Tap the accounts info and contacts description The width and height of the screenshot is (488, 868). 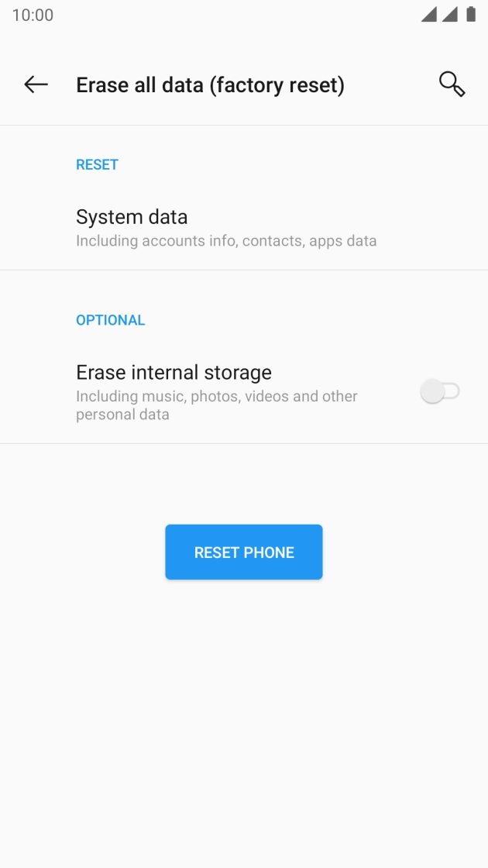coord(225,241)
